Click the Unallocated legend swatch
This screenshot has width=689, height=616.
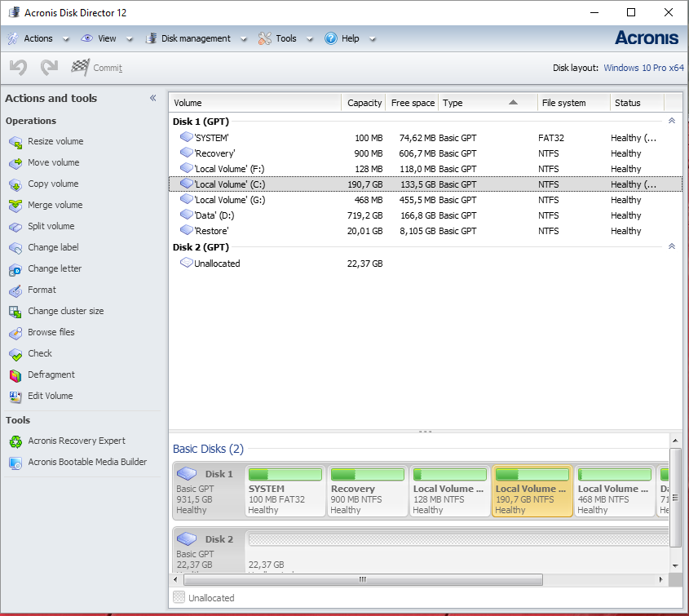179,597
